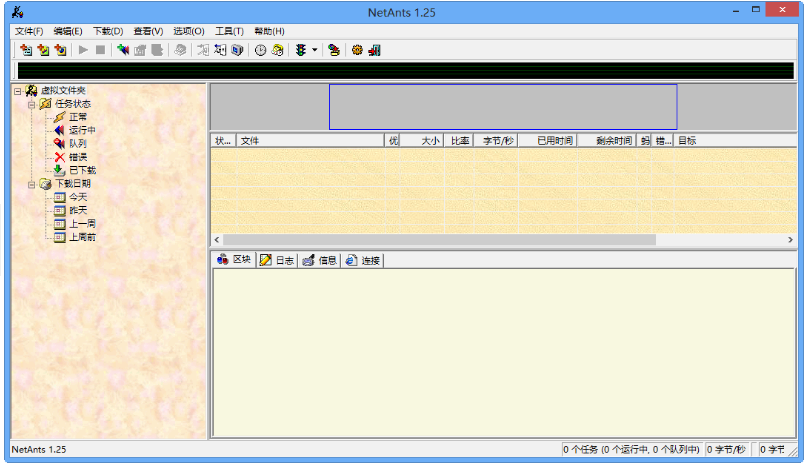Click the exit door toolbar icon
806x464 pixels.
[374, 50]
